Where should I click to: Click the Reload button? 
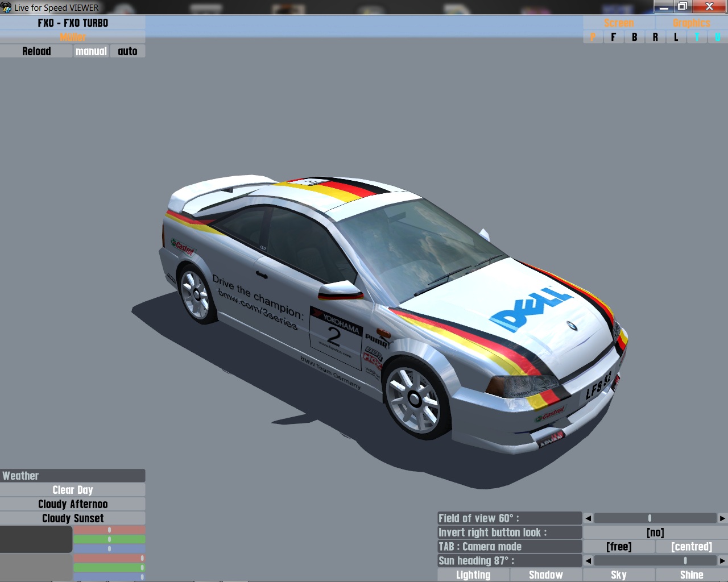(36, 51)
